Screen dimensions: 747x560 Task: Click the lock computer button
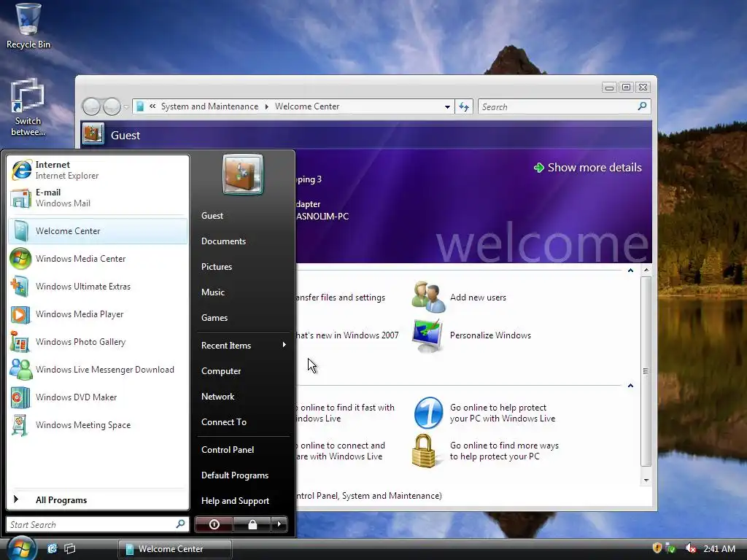tap(252, 524)
